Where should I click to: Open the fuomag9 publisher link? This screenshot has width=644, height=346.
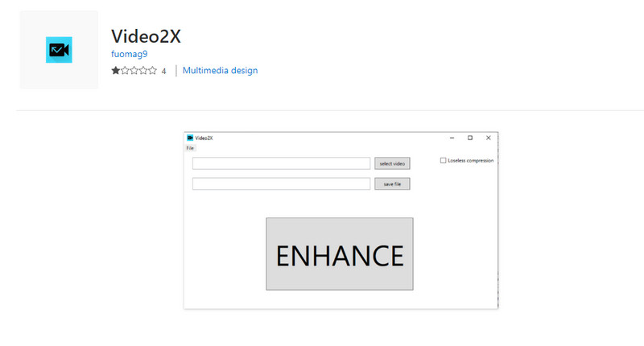tap(129, 54)
